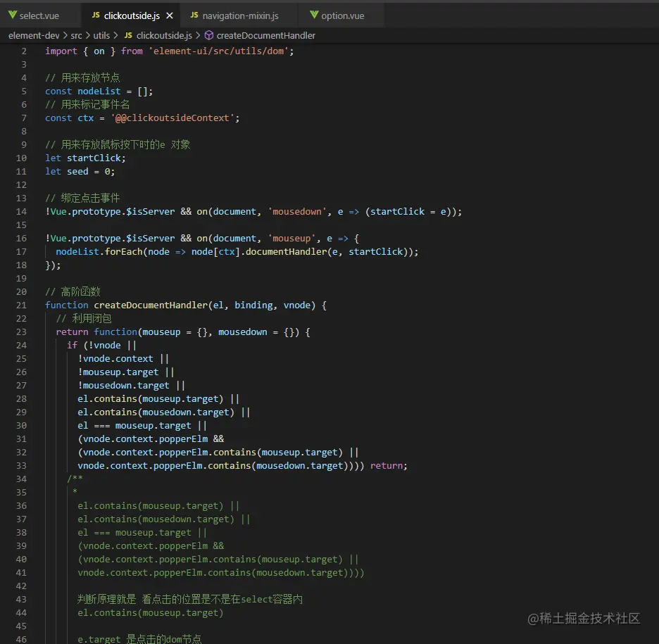Click comment '// 用来存放节点' on line 4
Viewport: 659px width, 644px height.
tap(82, 78)
